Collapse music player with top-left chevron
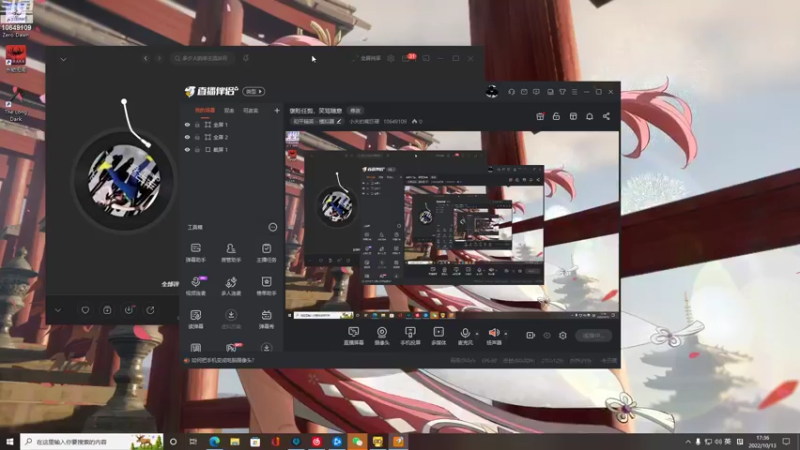Viewport: 800px width, 450px height. (63, 59)
